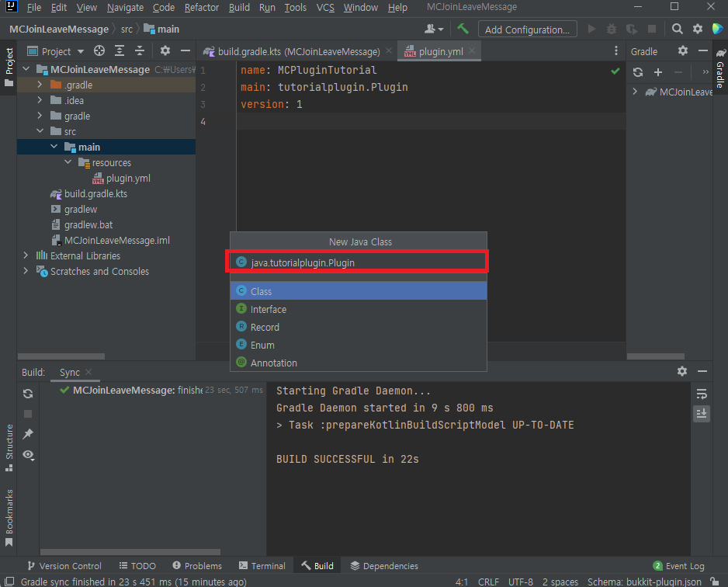
Task: Click the Build project hammer icon
Action: coord(463,29)
